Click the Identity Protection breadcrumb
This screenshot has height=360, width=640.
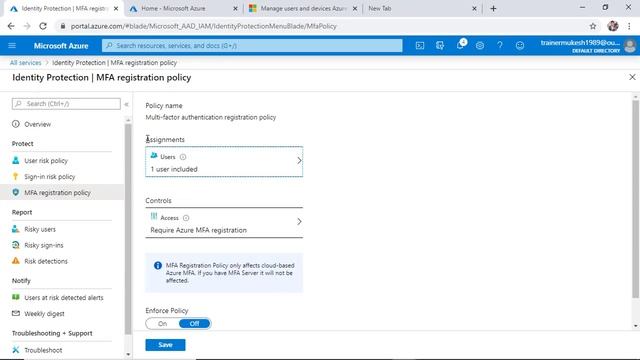(114, 63)
